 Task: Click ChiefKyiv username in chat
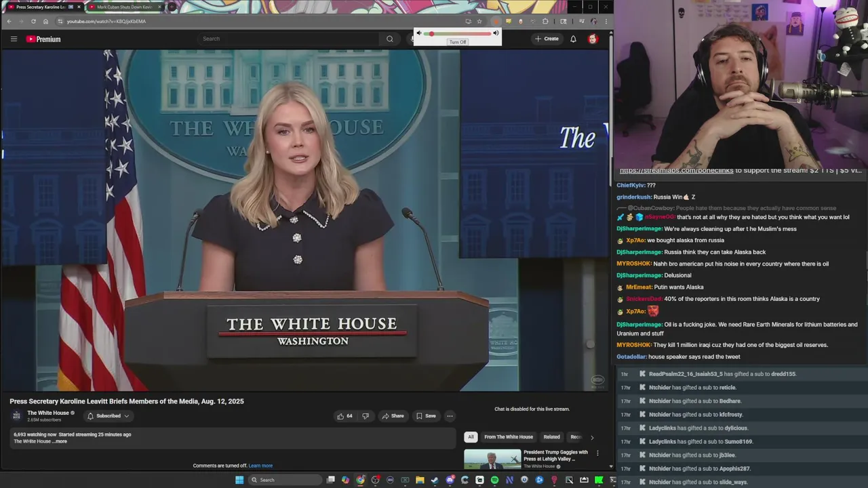tap(631, 185)
